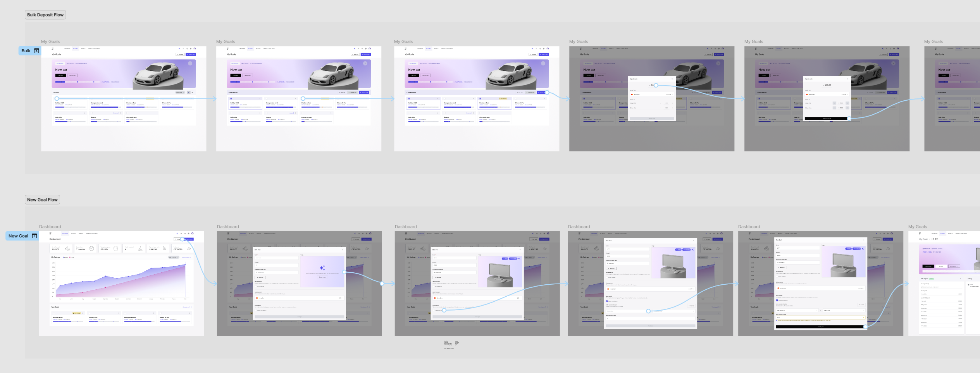Select the New Goal Flow section label
The height and width of the screenshot is (373, 980).
(42, 200)
